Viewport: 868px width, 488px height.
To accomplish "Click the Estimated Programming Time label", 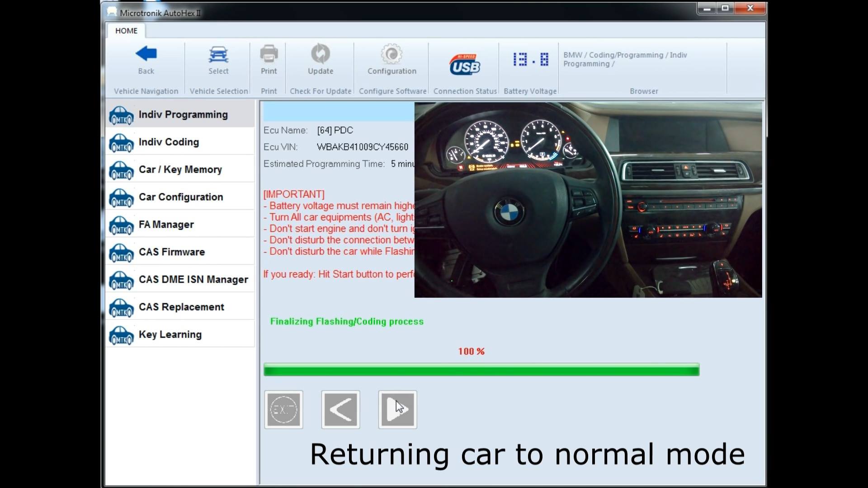I will [x=324, y=164].
